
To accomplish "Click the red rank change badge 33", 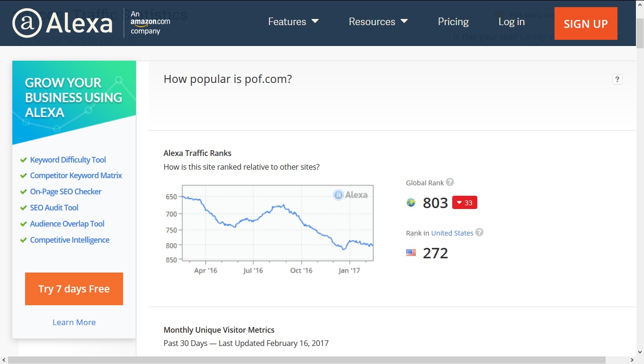I will 465,202.
